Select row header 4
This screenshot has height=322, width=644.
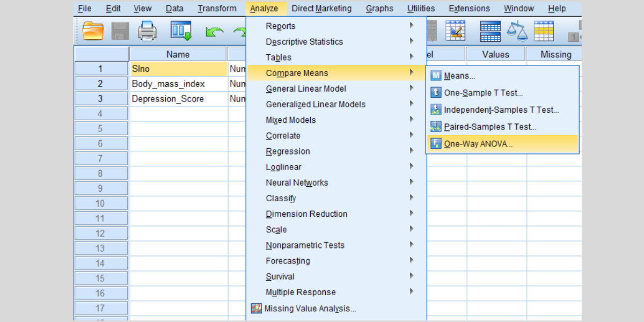point(100,114)
